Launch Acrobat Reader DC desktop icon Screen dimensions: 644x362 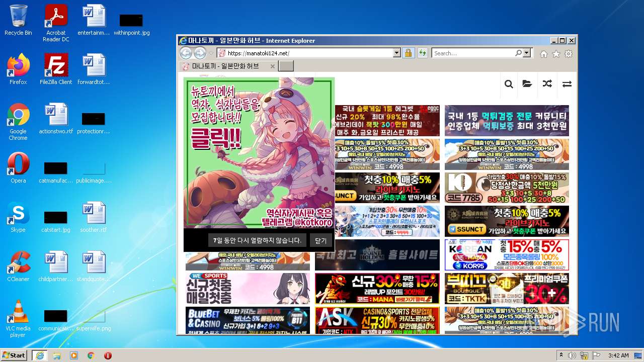coord(56,23)
